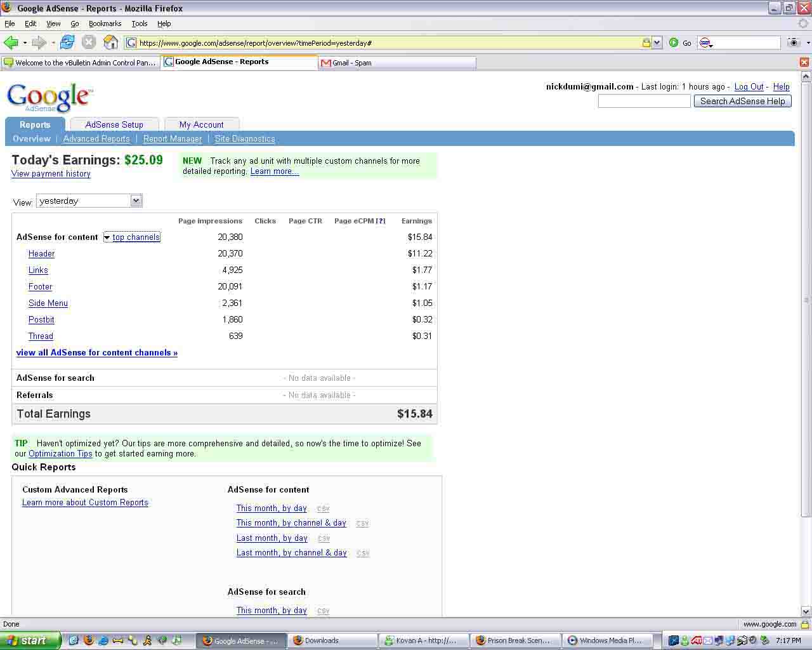
Task: Click the URL address bar
Action: (x=389, y=43)
